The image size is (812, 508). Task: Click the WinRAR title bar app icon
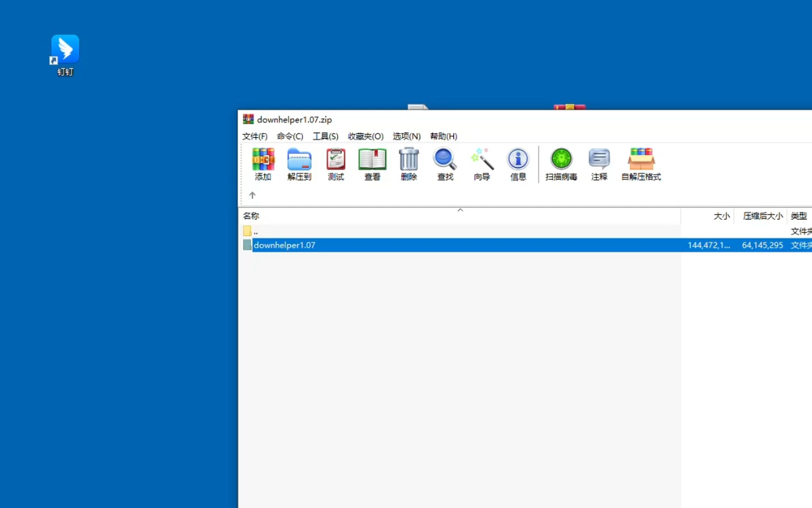248,119
